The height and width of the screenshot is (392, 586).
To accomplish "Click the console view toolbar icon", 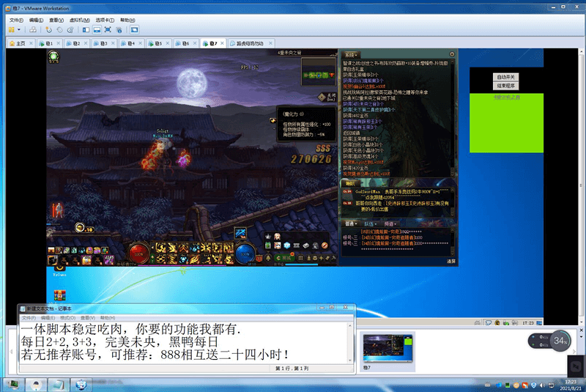I will coord(135,29).
